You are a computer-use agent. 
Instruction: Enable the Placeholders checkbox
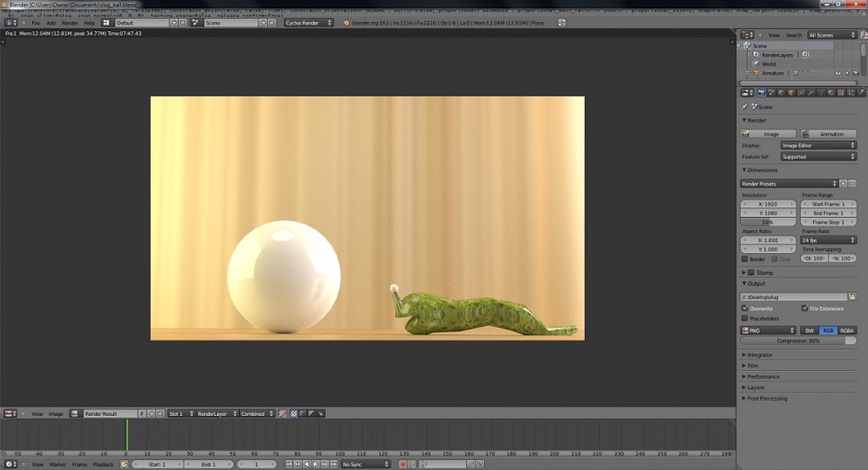(744, 318)
